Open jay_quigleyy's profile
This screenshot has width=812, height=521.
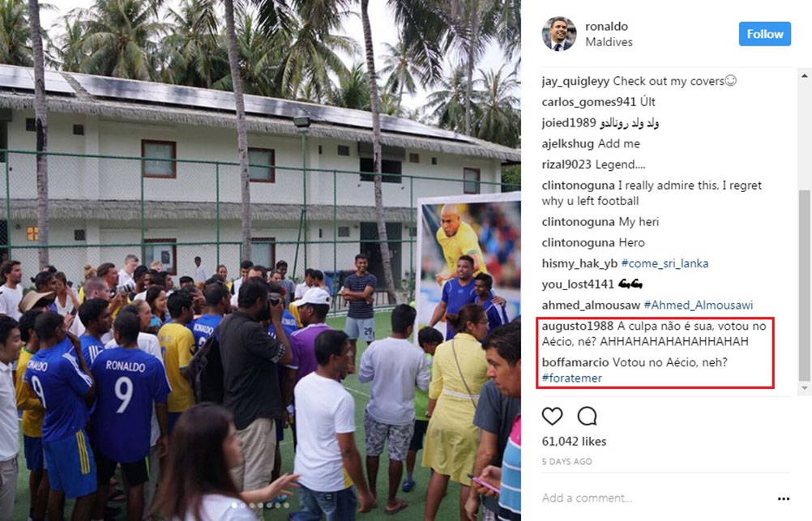(x=576, y=81)
